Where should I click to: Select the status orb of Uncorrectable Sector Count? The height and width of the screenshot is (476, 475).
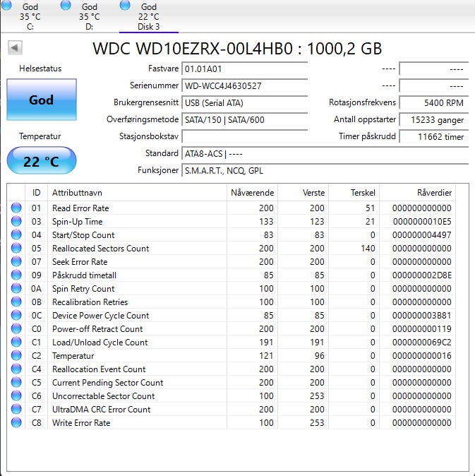(x=16, y=395)
